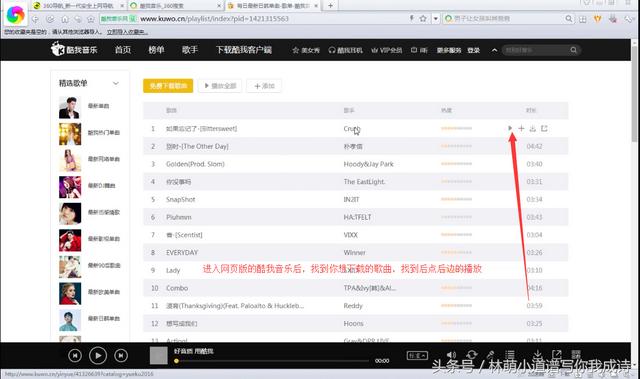Click browser back arrow button

click(x=35, y=19)
